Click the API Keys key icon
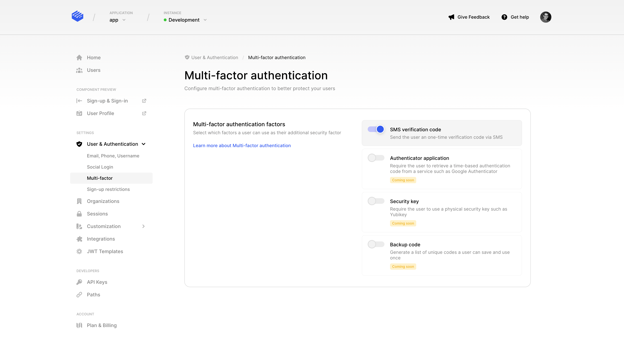The height and width of the screenshot is (364, 624). [x=79, y=282]
